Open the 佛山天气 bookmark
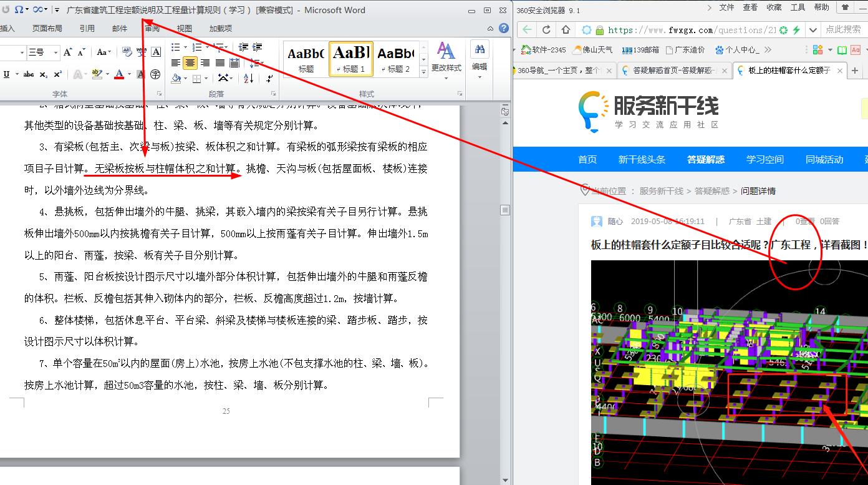Image resolution: width=868 pixels, height=485 pixels. point(592,50)
